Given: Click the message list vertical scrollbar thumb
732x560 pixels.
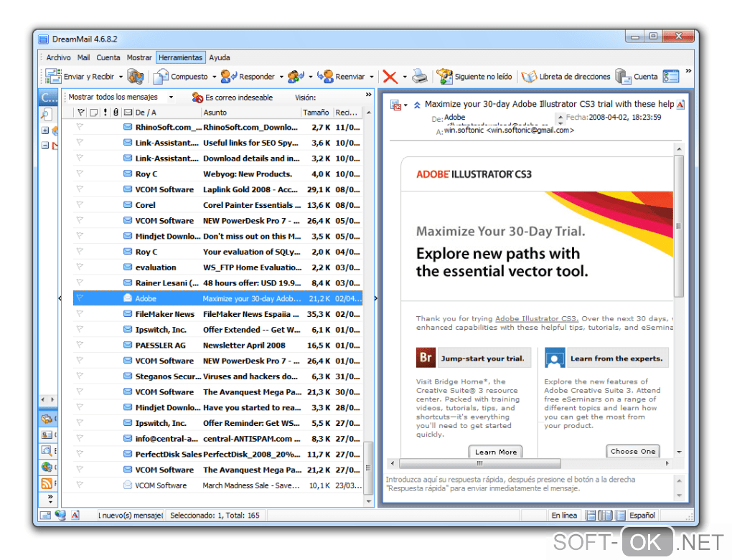Looking at the screenshot, I should 368,468.
